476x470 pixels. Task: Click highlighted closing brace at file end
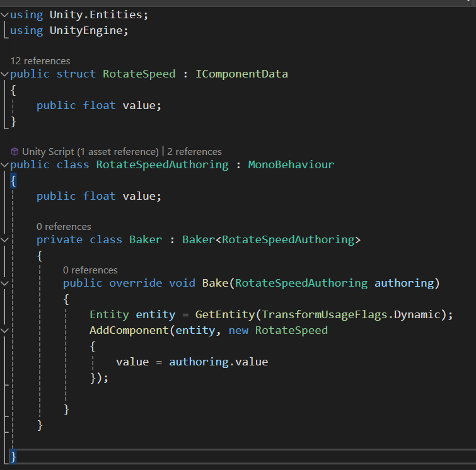click(13, 456)
